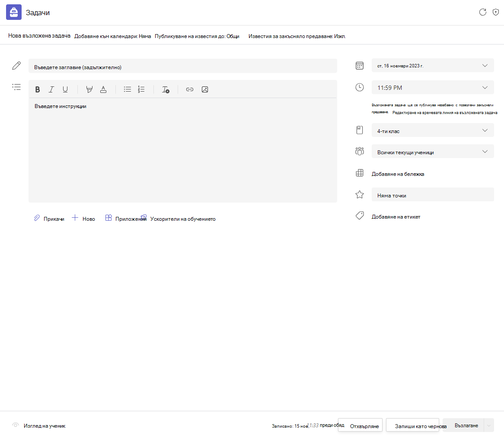The height and width of the screenshot is (435, 504).
Task: Click the class notebook icon beside 4-ти клас
Action: pyautogui.click(x=359, y=130)
